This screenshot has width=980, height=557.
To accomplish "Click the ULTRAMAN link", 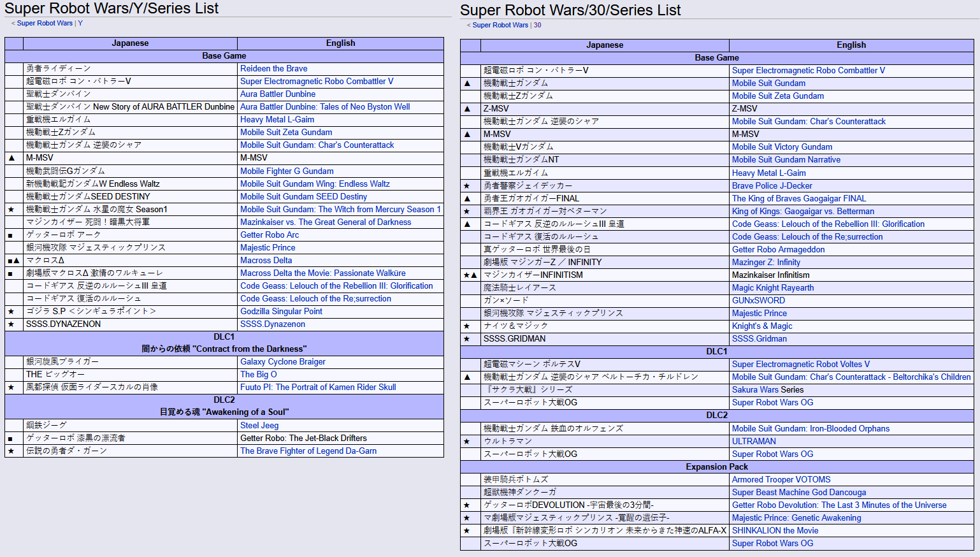I will [754, 442].
